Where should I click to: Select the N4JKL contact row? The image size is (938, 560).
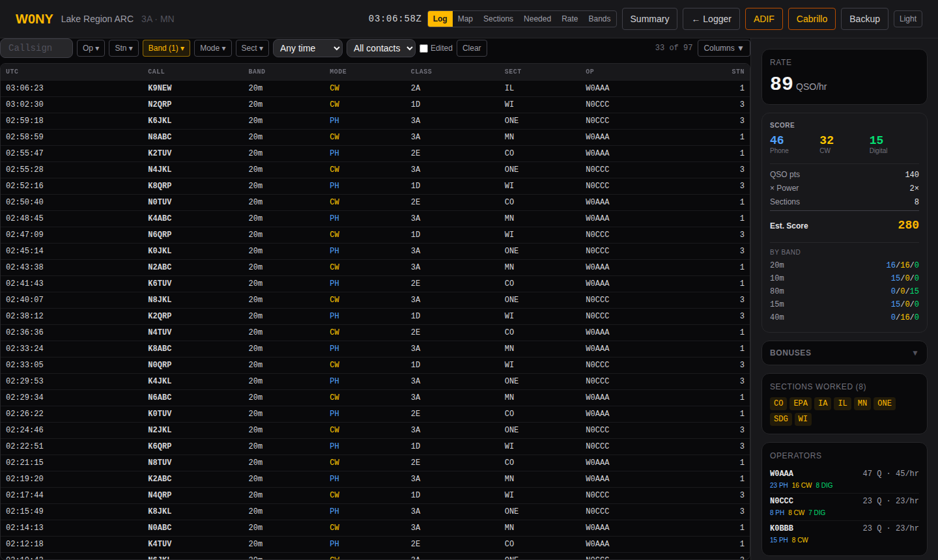375,169
